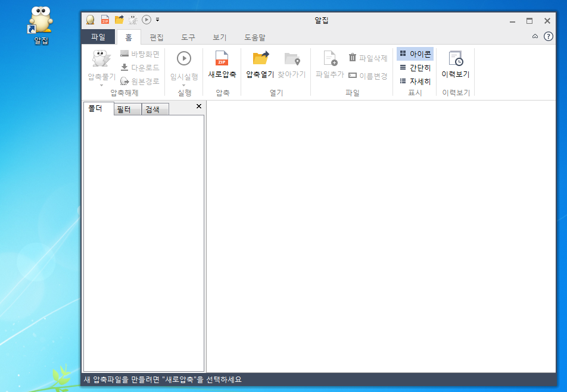Open the quick access toolbar customize arrow
Viewport: 567px width, 392px height.
point(158,20)
